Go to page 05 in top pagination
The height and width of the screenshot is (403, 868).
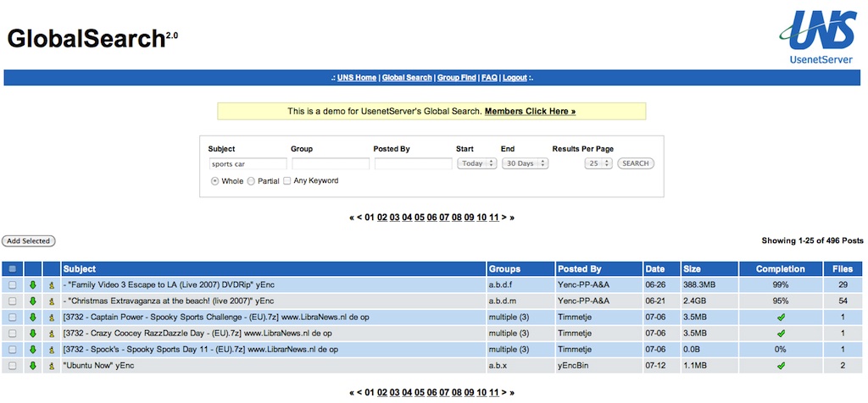420,218
